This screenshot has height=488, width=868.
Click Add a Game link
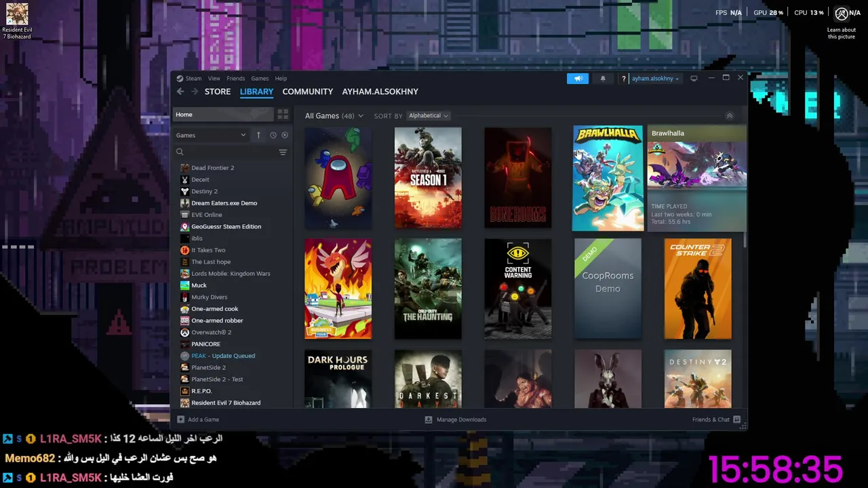point(203,420)
